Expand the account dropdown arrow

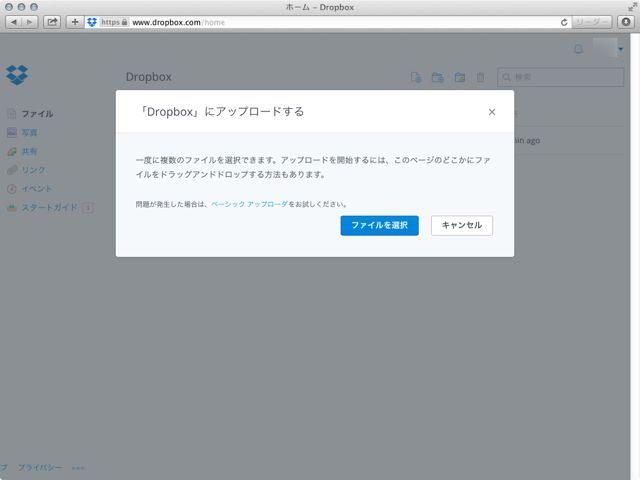(621, 49)
